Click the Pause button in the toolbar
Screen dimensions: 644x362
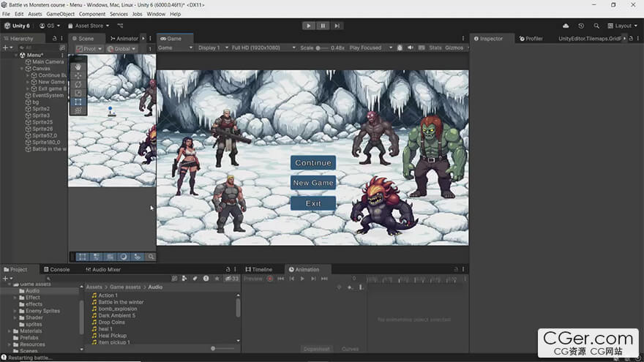[x=323, y=26]
